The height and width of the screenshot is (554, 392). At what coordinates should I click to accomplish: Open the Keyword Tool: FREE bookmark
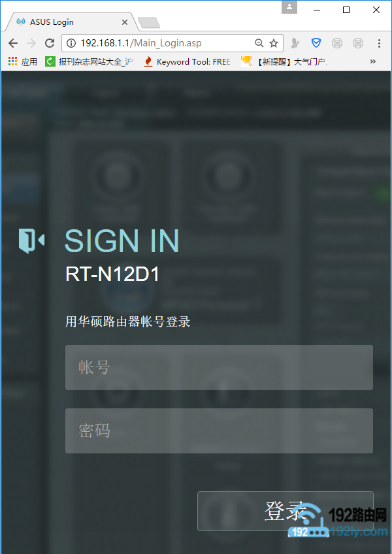(x=188, y=62)
